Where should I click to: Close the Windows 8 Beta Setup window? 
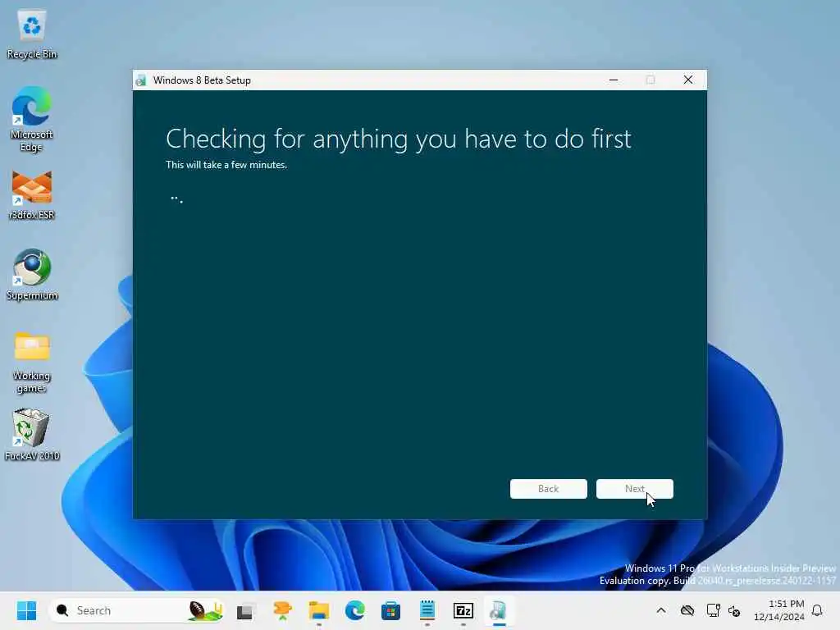point(688,80)
